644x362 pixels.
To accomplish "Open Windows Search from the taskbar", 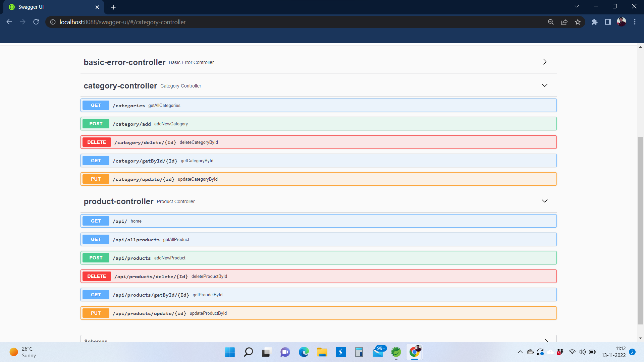I will tap(248, 352).
